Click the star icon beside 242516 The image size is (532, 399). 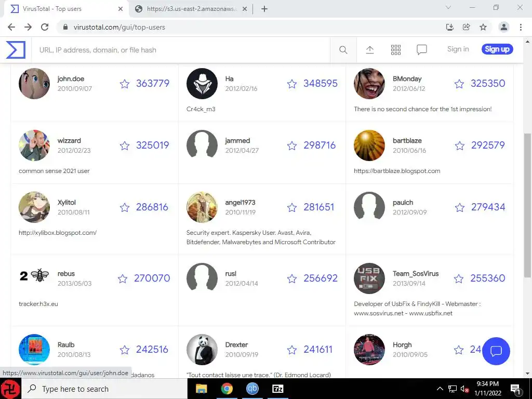click(x=125, y=350)
